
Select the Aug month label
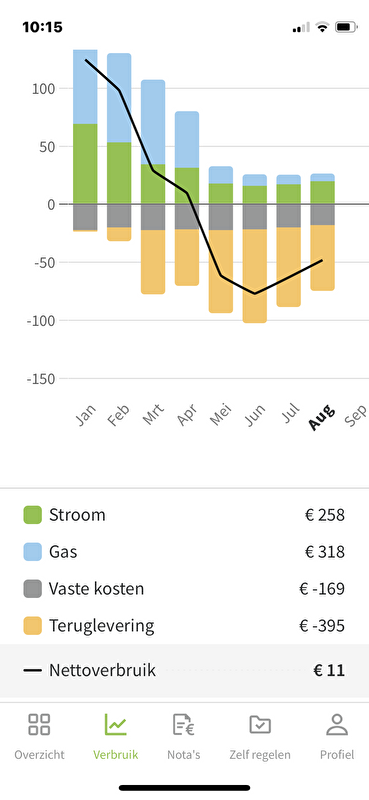322,417
